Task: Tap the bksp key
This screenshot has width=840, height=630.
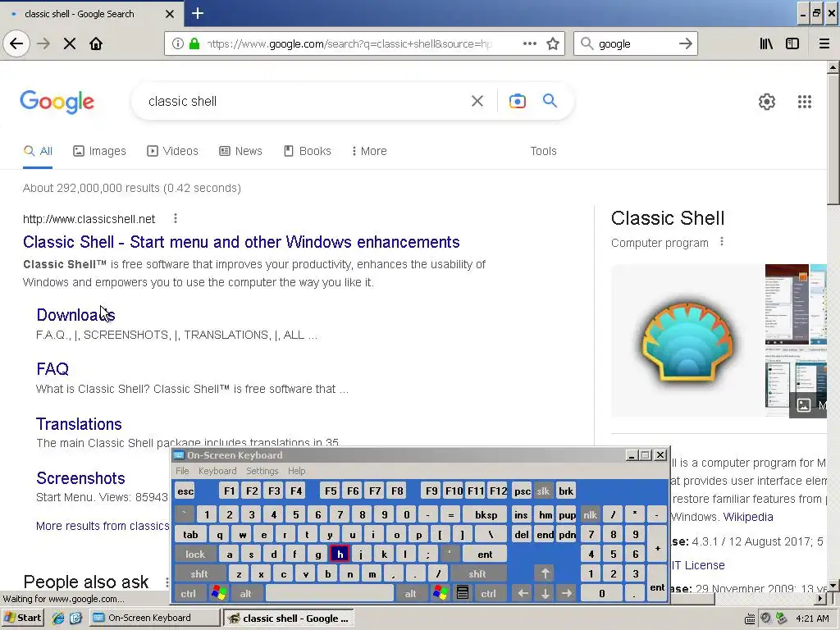Action: [x=486, y=515]
